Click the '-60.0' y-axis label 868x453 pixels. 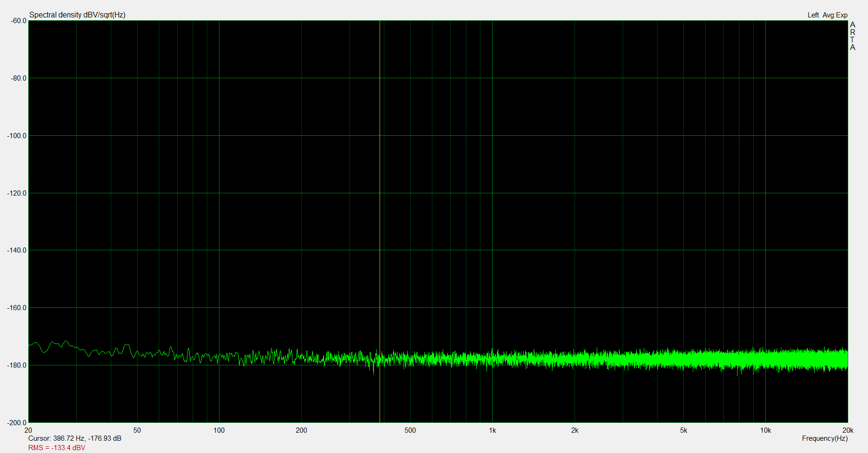click(x=19, y=21)
